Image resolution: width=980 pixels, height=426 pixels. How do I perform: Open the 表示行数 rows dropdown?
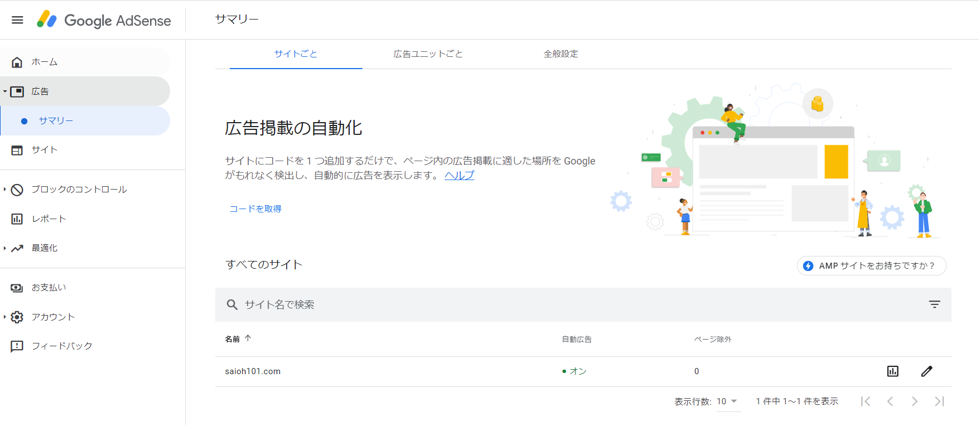[x=727, y=401]
